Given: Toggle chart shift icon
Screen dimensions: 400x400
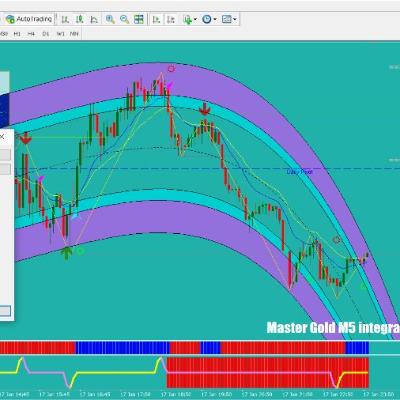Looking at the screenshot, I should point(171,19).
